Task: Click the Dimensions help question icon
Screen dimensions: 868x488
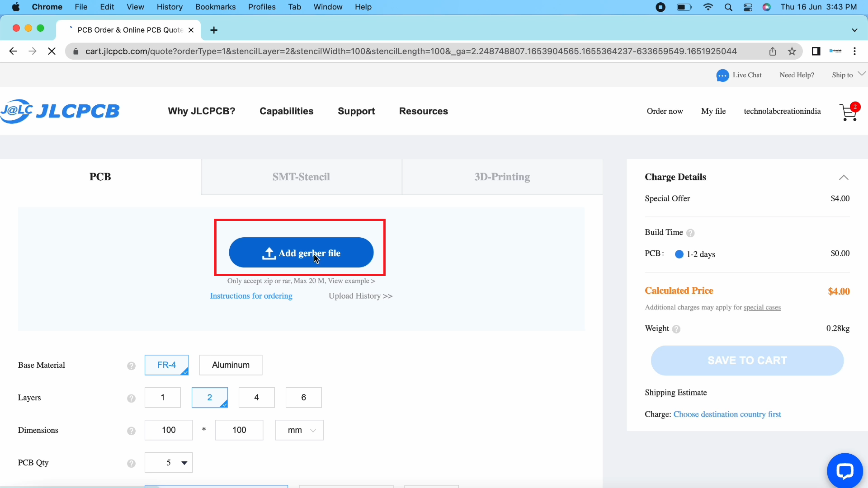Action: click(x=131, y=431)
